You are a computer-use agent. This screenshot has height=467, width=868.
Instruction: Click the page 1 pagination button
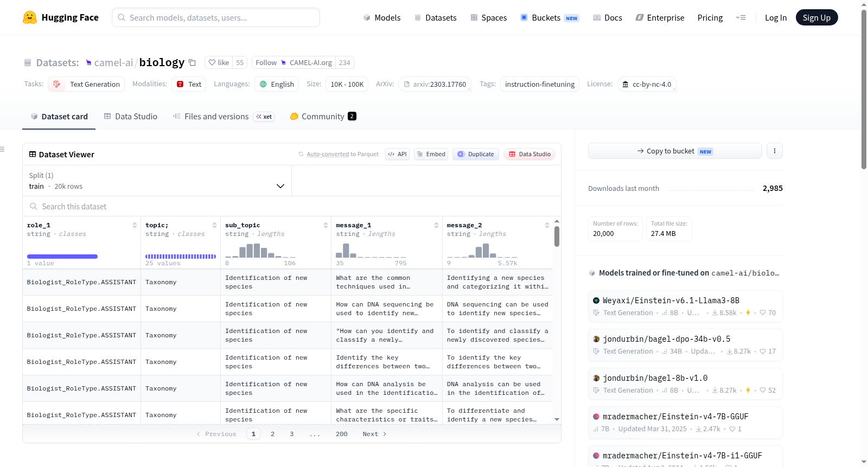(253, 434)
